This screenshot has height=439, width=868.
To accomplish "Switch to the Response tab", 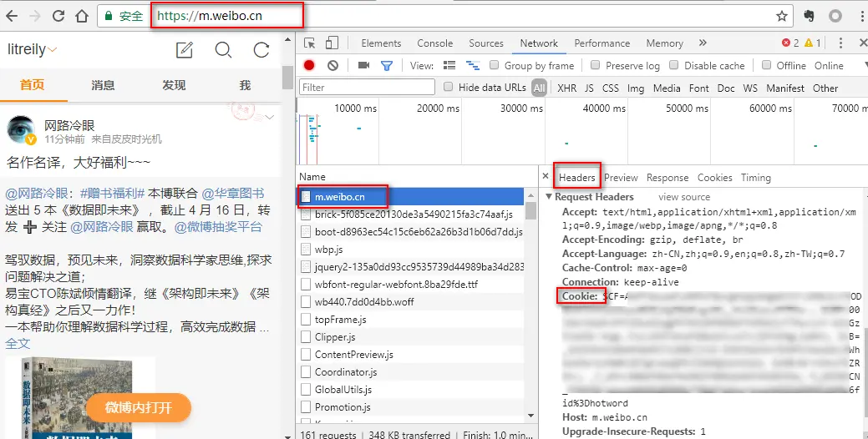I will [x=667, y=178].
